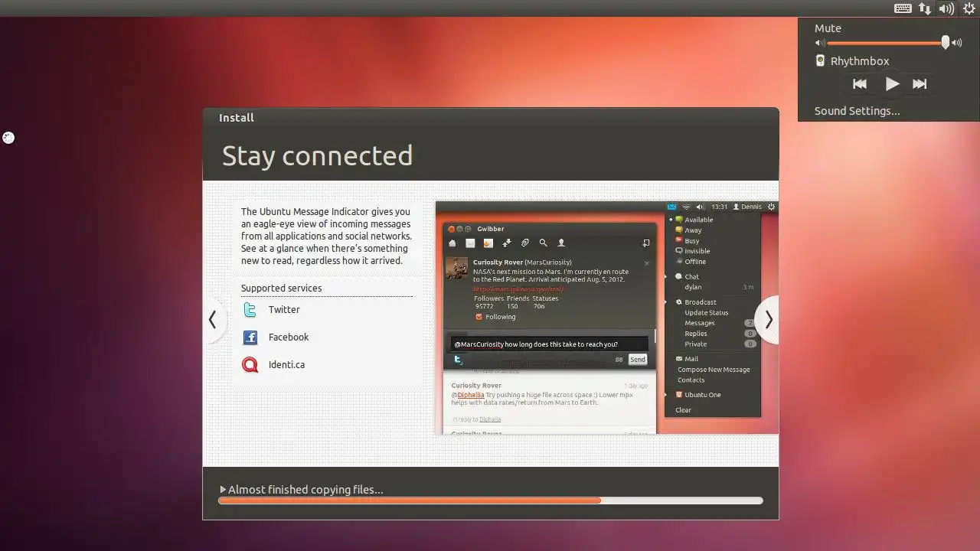Click the Twitter bird icon under Supported services
The width and height of the screenshot is (980, 551).
click(250, 310)
